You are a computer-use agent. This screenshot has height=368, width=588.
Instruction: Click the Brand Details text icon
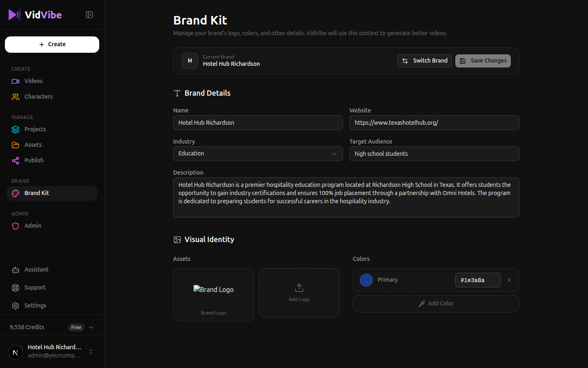click(177, 93)
